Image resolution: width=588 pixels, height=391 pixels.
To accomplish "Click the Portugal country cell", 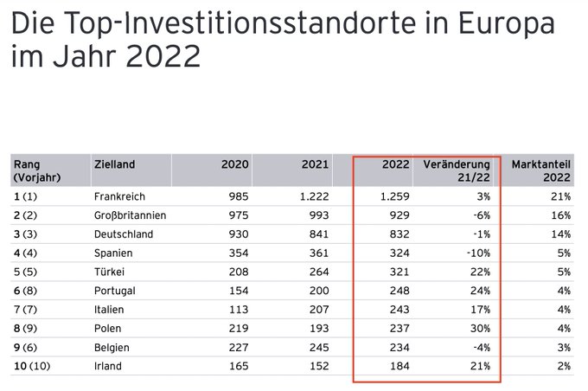I will [x=114, y=291].
